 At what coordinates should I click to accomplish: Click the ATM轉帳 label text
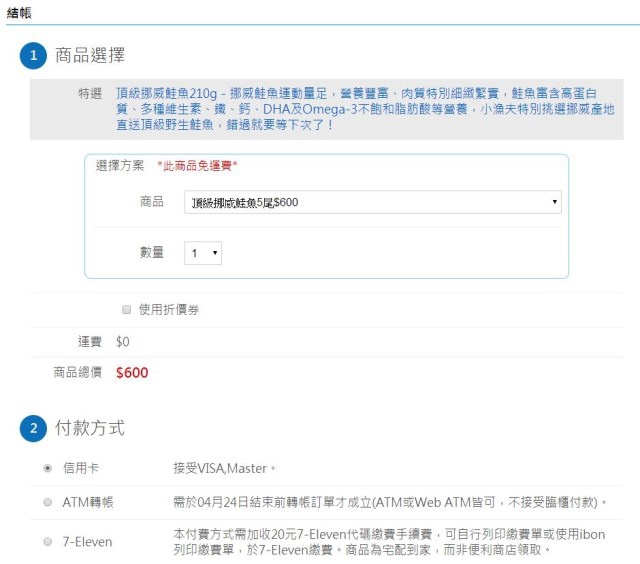pyautogui.click(x=88, y=502)
